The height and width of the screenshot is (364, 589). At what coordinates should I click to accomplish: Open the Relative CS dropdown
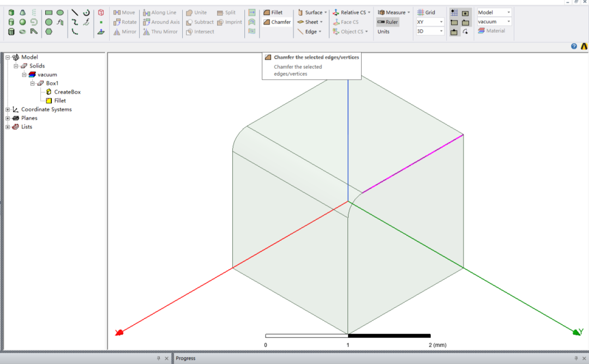352,13
